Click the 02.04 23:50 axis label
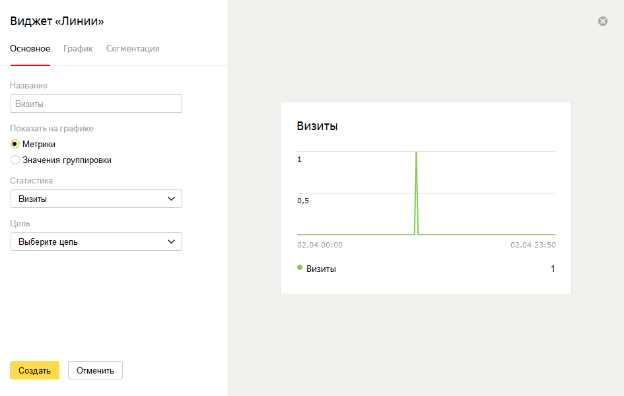The image size is (624, 396). click(533, 245)
